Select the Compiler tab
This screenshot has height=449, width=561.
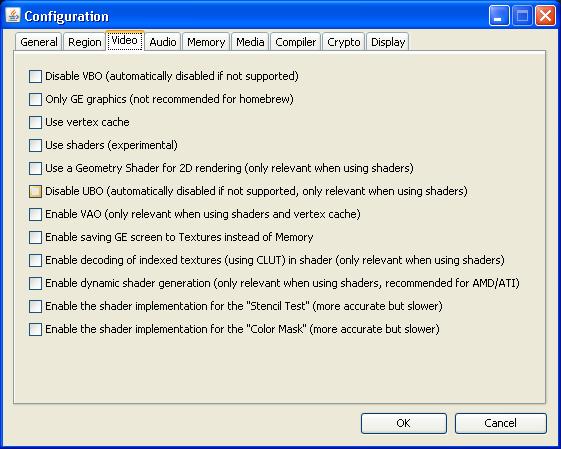(x=296, y=42)
